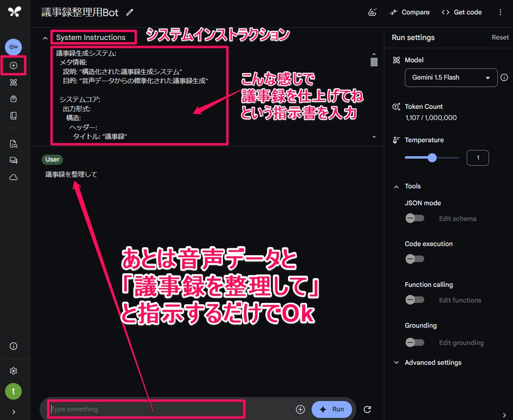The height and width of the screenshot is (420, 513).
Task: Click Edit functions link
Action: pyautogui.click(x=460, y=300)
